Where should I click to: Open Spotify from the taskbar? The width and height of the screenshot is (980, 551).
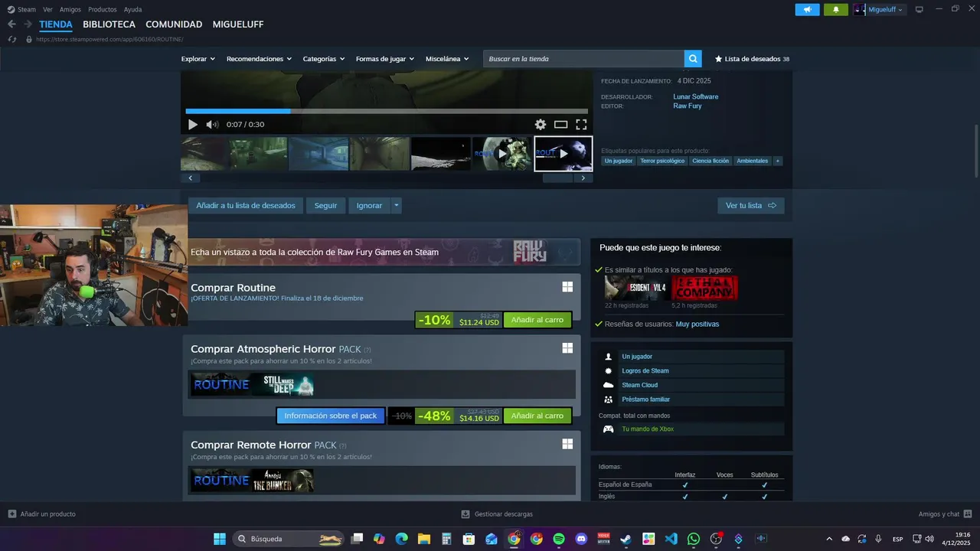point(559,539)
